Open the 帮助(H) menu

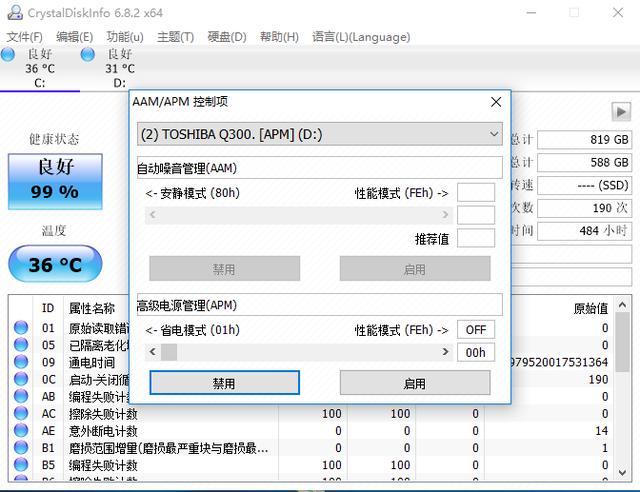coord(279,37)
